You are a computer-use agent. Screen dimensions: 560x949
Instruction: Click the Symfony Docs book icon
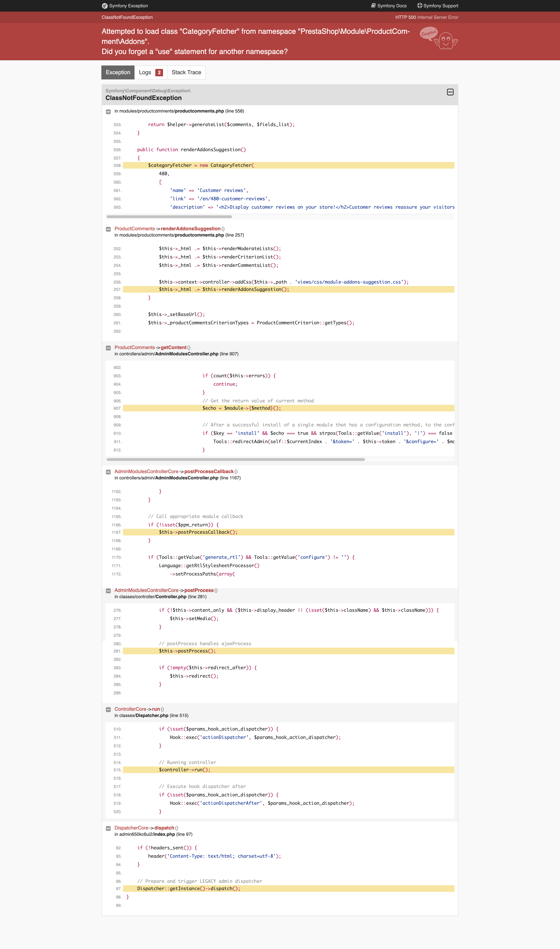coord(373,6)
